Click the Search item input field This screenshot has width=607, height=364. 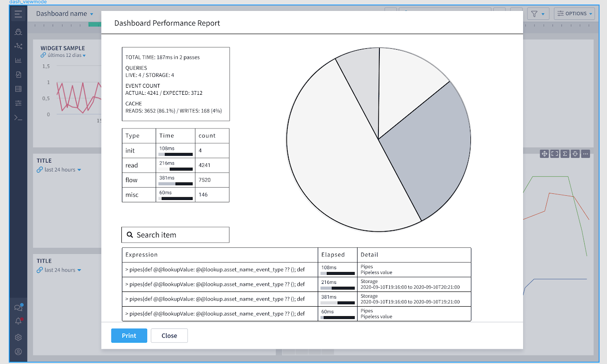coord(175,235)
